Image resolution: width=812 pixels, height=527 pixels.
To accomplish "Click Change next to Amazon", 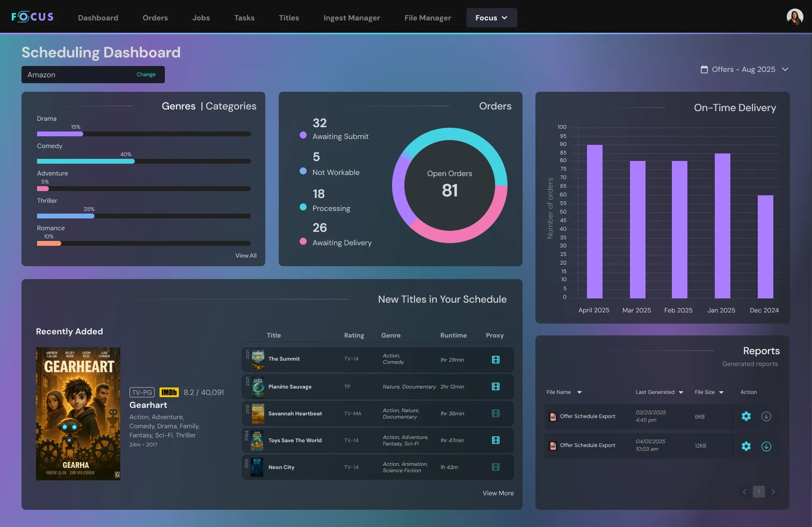I will pyautogui.click(x=146, y=75).
